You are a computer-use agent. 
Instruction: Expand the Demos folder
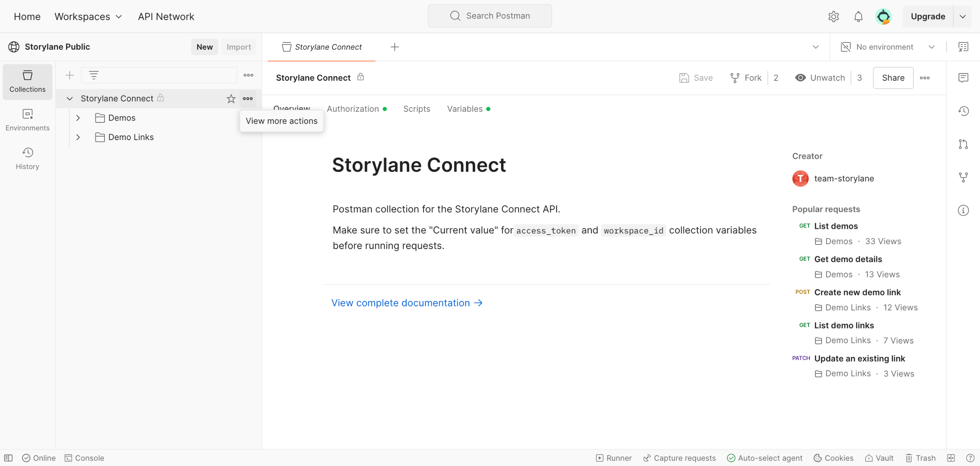point(78,118)
